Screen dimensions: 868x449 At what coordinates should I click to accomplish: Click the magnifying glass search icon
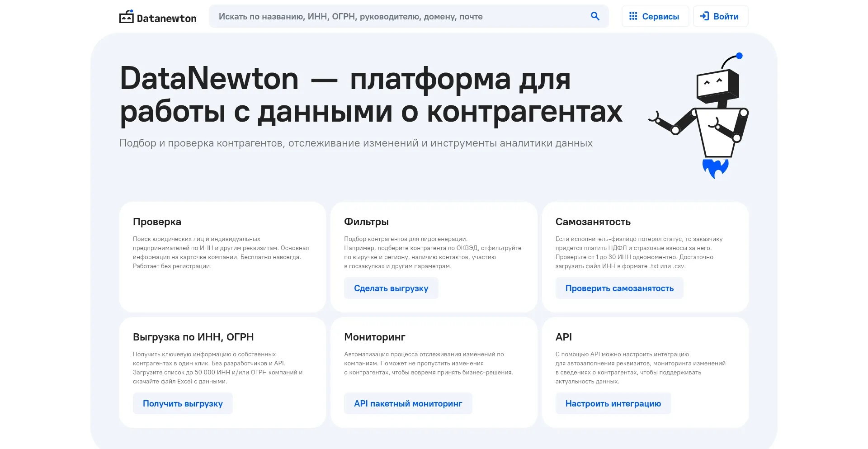coord(595,16)
